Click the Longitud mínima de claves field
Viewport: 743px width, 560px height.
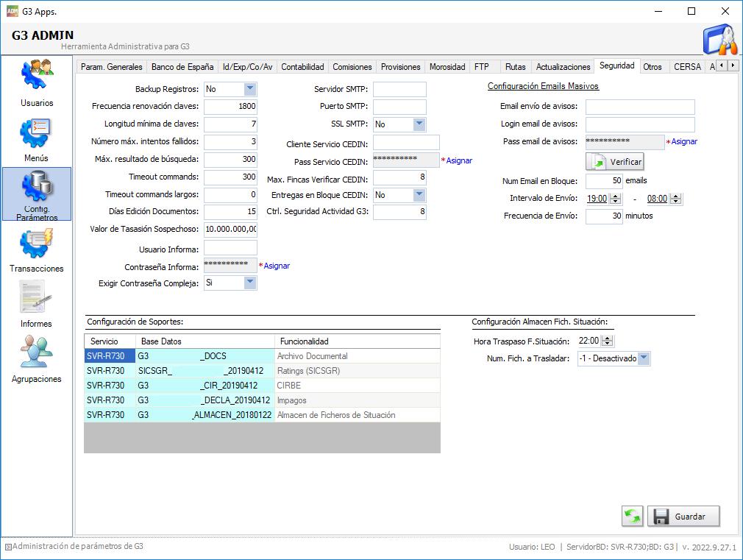click(x=230, y=124)
